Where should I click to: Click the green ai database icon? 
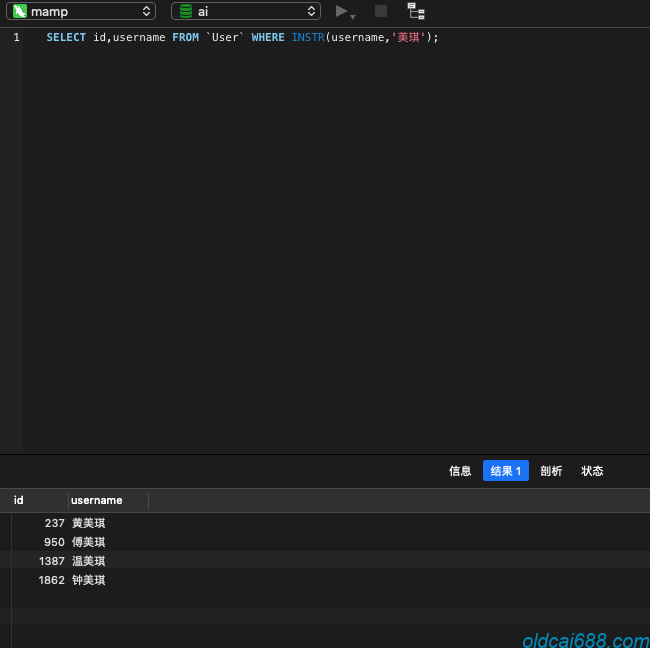185,11
